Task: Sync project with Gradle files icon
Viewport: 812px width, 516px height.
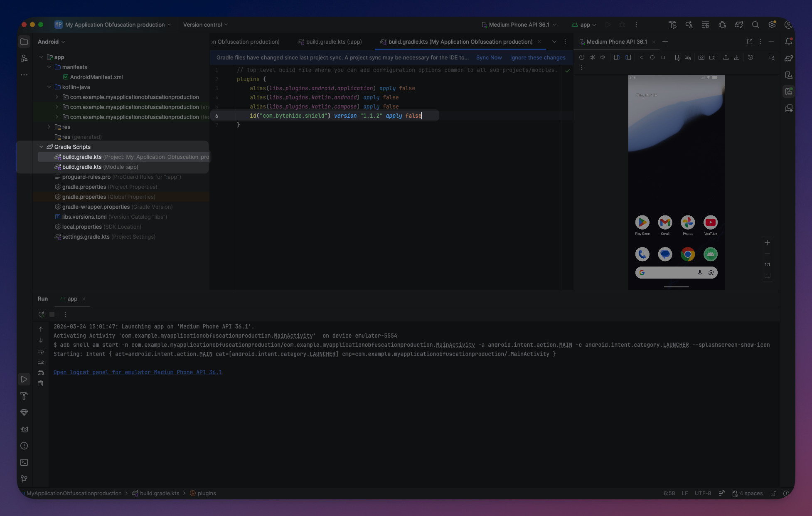Action: coord(739,25)
